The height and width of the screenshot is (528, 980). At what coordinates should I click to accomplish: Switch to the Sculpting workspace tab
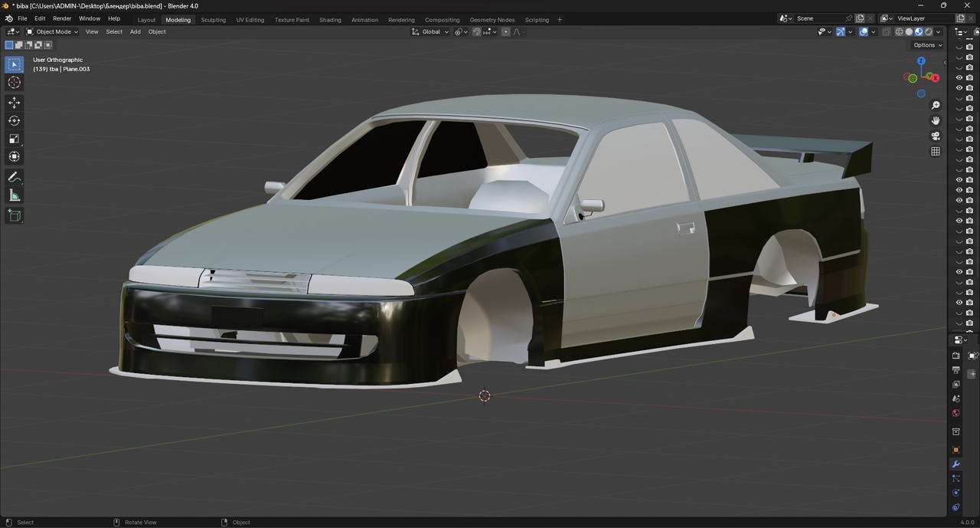213,20
